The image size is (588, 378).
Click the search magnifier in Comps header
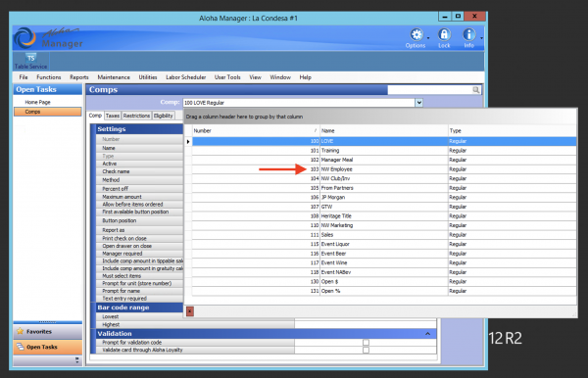click(476, 90)
